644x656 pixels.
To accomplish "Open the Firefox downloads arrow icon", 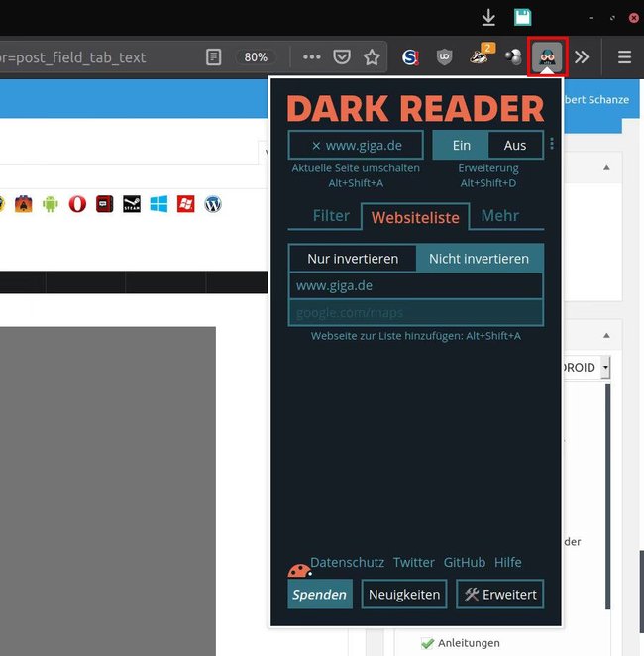I will click(x=488, y=18).
